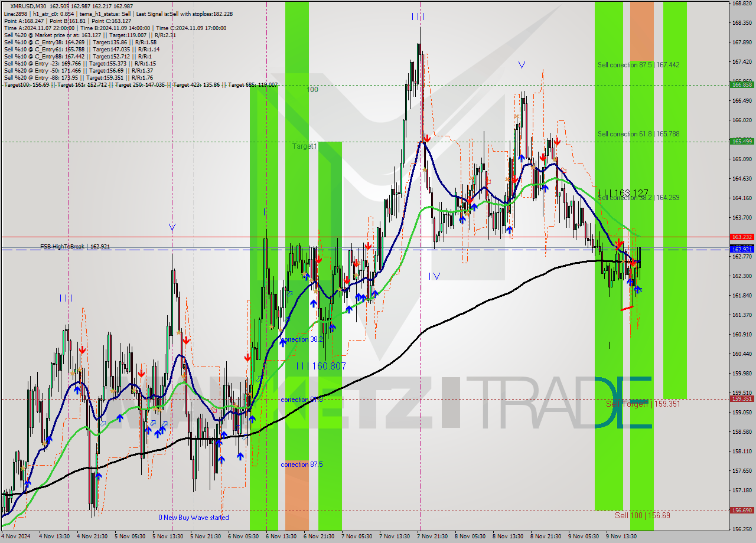
Task: Click the 166.020 price axis label
Action: tap(742, 120)
